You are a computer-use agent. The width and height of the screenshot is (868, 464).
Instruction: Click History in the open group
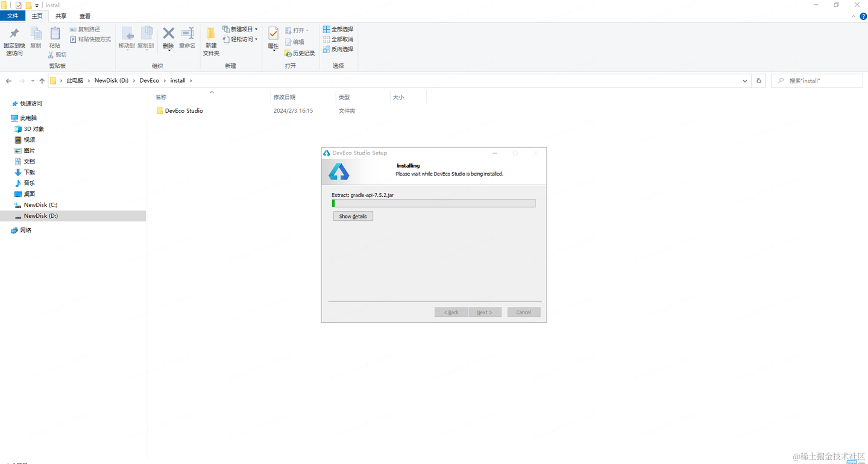pos(300,53)
